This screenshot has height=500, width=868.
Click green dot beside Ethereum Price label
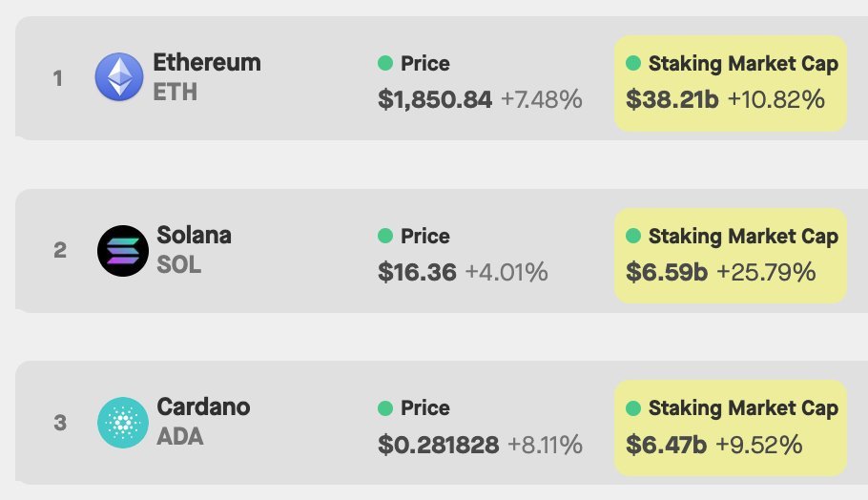(385, 63)
